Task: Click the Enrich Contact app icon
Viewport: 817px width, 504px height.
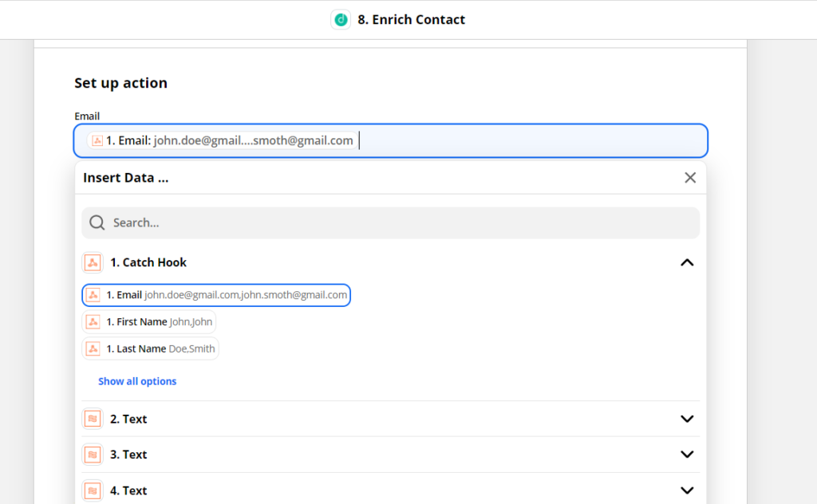Action: pos(341,20)
